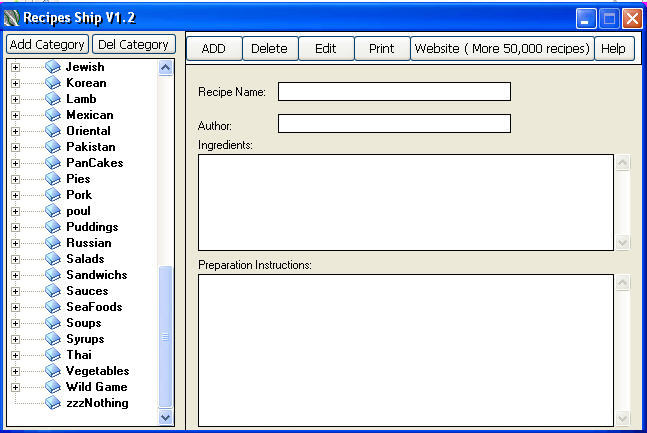The width and height of the screenshot is (647, 433).
Task: Print the current recipe
Action: pyautogui.click(x=381, y=49)
